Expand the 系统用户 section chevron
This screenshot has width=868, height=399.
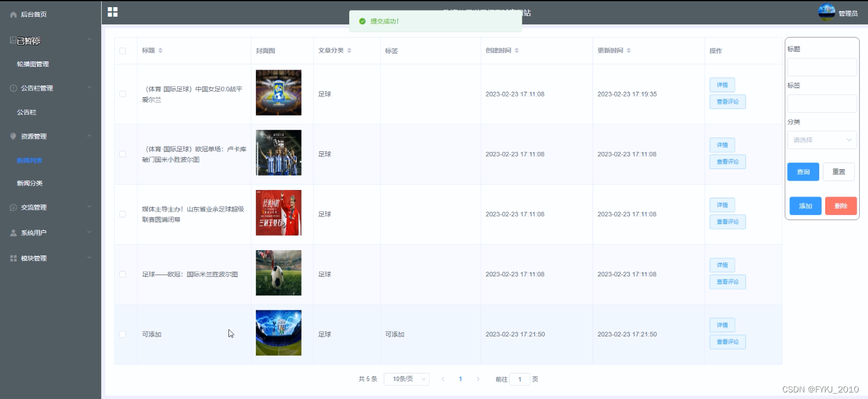89,233
